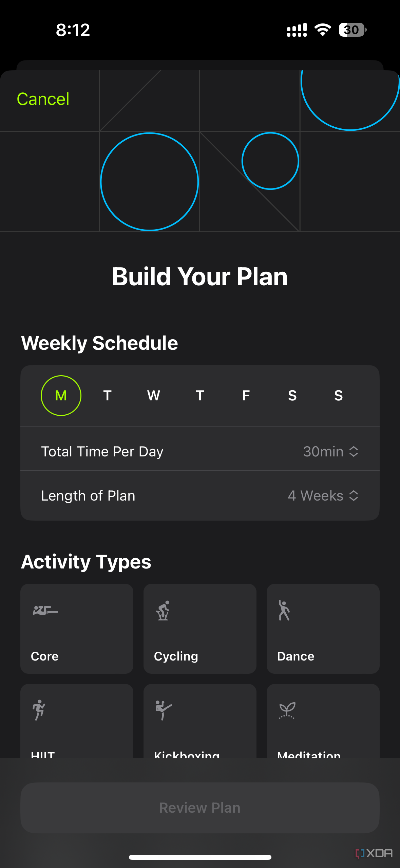Choose the Dance figure icon
Screen dimensions: 400x868
coord(284,610)
